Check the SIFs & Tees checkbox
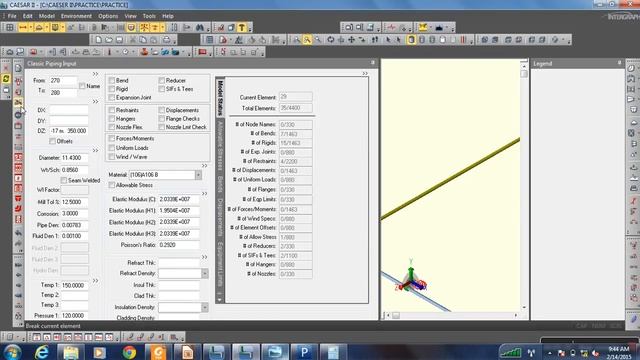The image size is (640, 360). click(x=162, y=89)
